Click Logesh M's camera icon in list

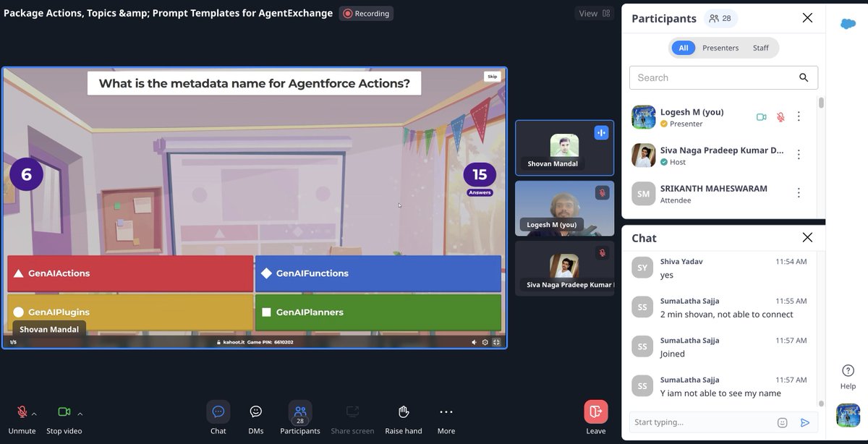tap(761, 116)
